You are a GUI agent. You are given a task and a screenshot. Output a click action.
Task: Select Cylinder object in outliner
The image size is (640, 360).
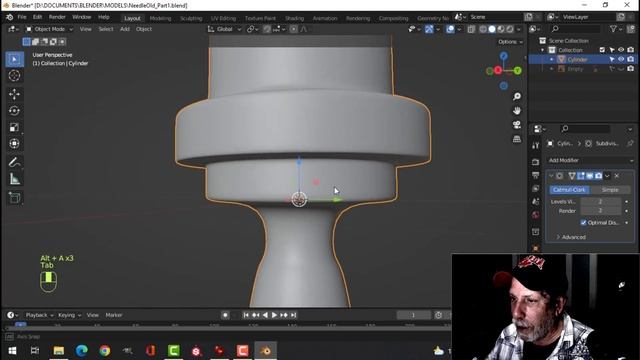click(x=577, y=60)
